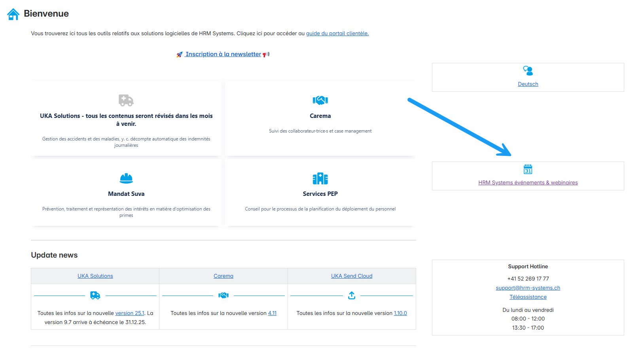The image size is (644, 349).
Task: Click the Update news heading
Action: (x=54, y=255)
